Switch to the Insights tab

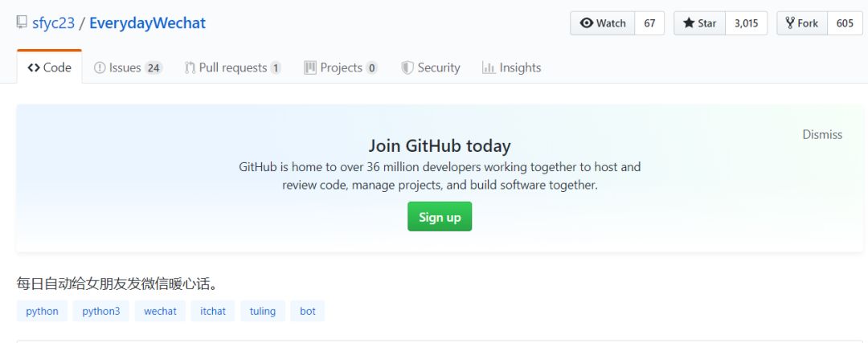[511, 67]
